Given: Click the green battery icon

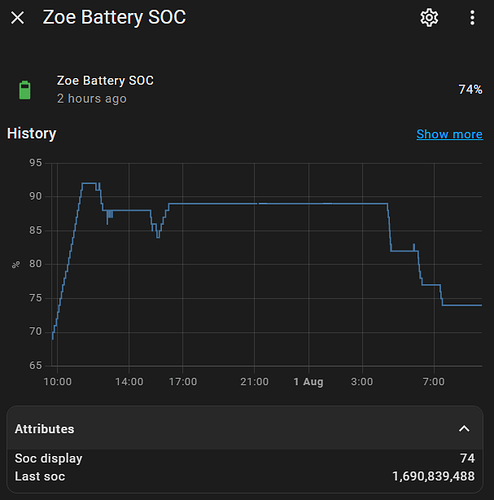Looking at the screenshot, I should (x=25, y=90).
